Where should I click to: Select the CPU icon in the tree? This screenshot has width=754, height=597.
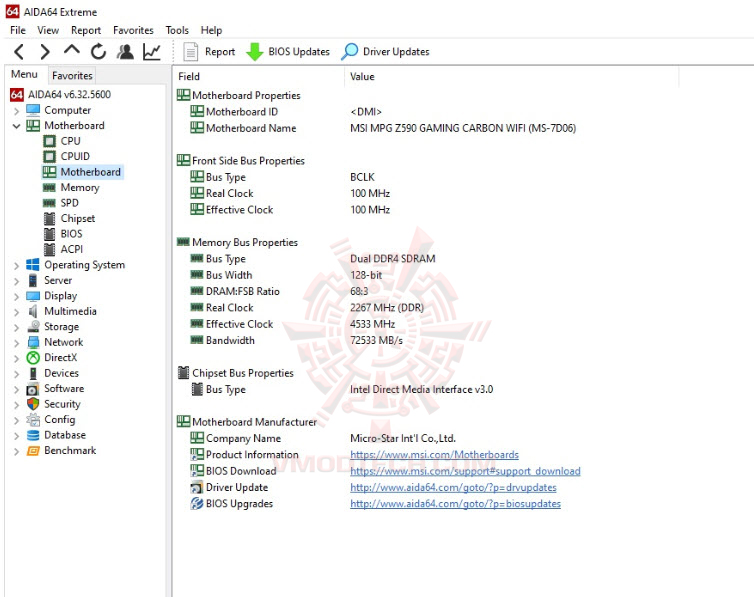coord(49,141)
